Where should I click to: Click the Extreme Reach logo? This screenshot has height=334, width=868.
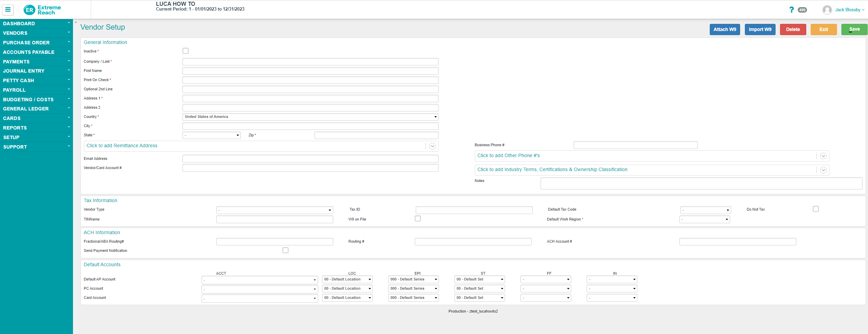[x=42, y=10]
